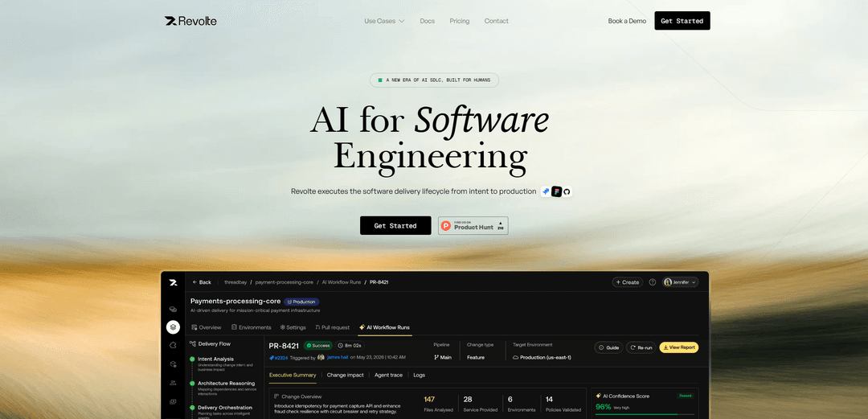Image resolution: width=868 pixels, height=419 pixels.
Task: Click the Production (us-east-1) target environment
Action: coord(542,358)
